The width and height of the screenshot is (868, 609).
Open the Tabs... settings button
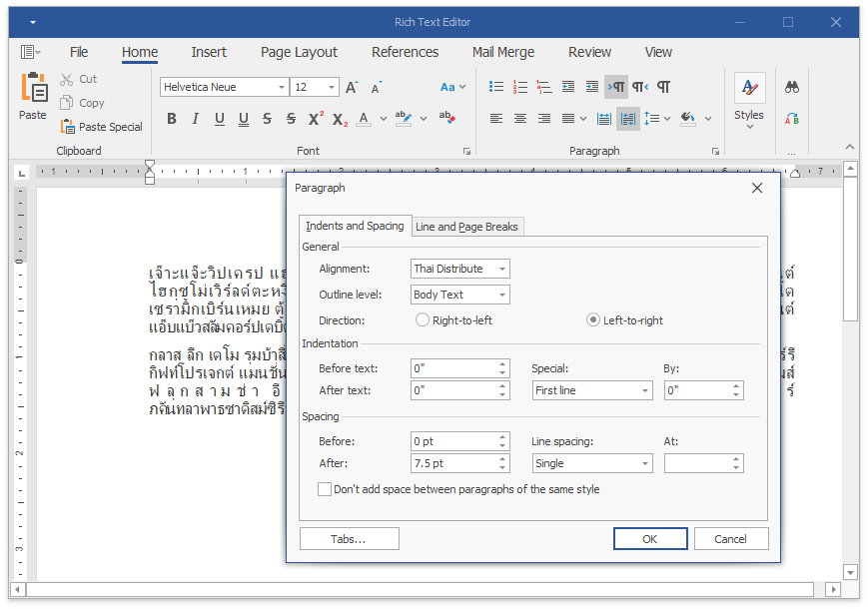349,539
